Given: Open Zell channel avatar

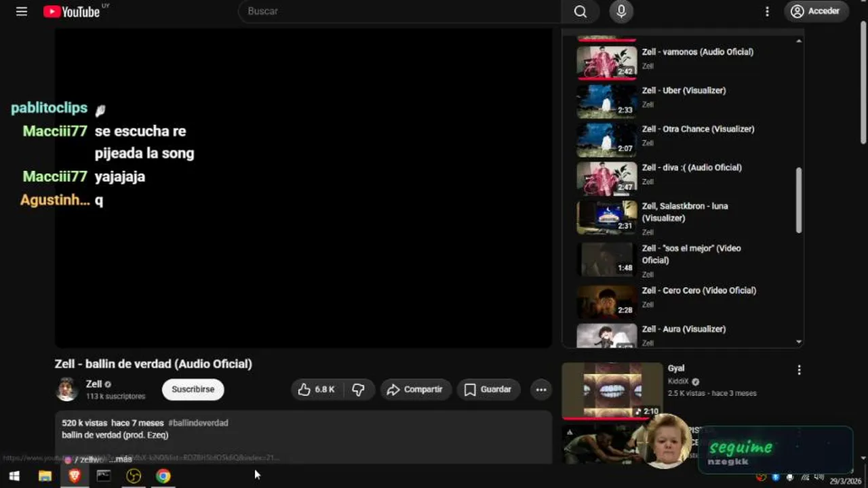Looking at the screenshot, I should (x=66, y=390).
